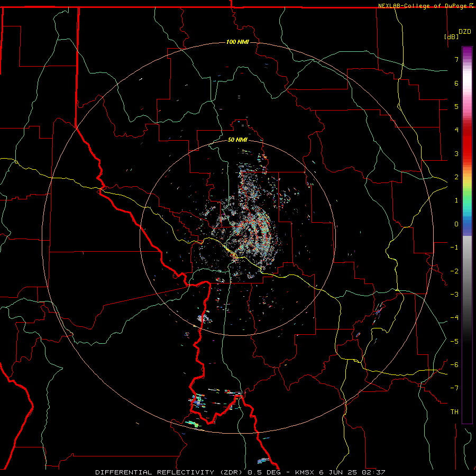Click the TH label on the color scale

point(454,412)
